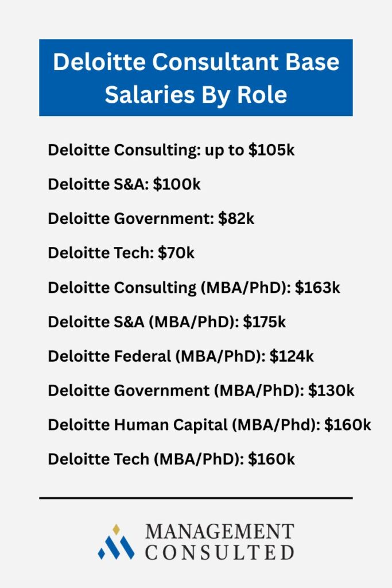Select the 'Deloitte S&A (MBA/PhD)' label
Screen dimensions: 392x588
click(x=142, y=322)
